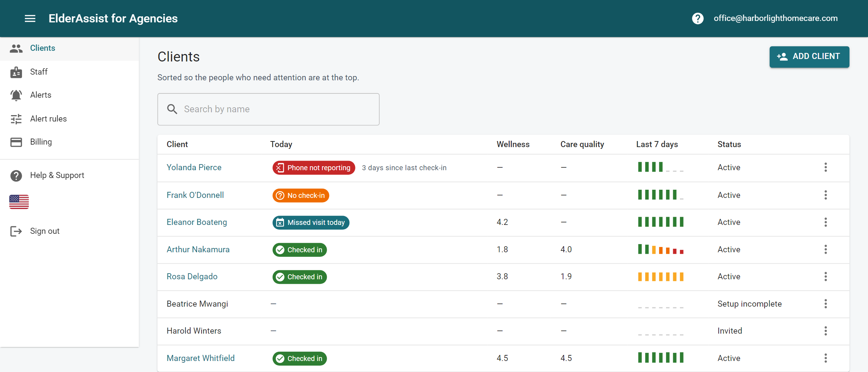The image size is (868, 372).
Task: Click '3 days since last check-in' text
Action: [x=404, y=168]
